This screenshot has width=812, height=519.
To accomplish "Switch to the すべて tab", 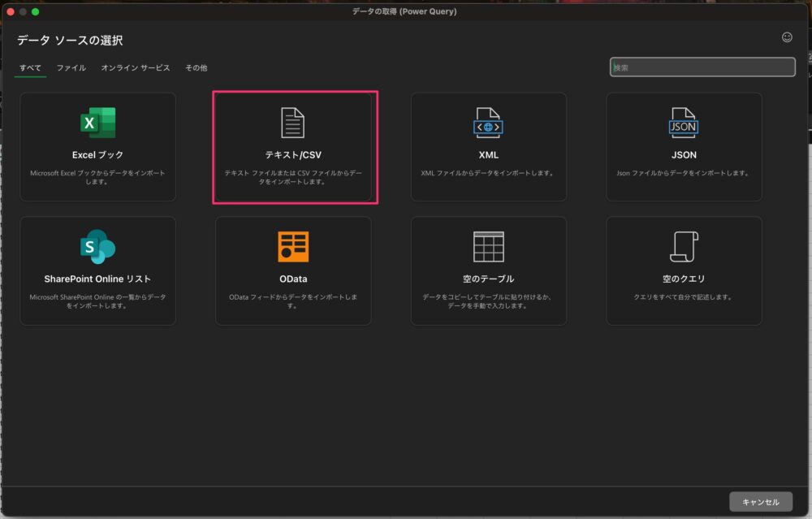I will coord(30,68).
